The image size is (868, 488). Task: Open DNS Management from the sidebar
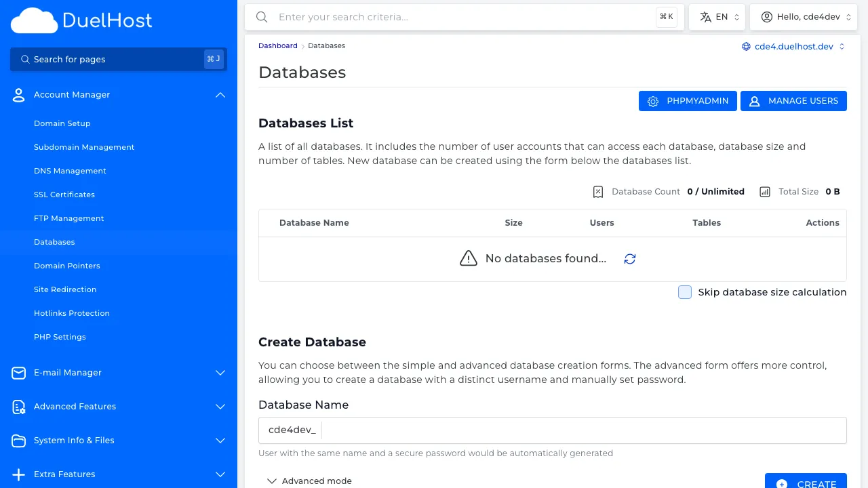pyautogui.click(x=70, y=171)
